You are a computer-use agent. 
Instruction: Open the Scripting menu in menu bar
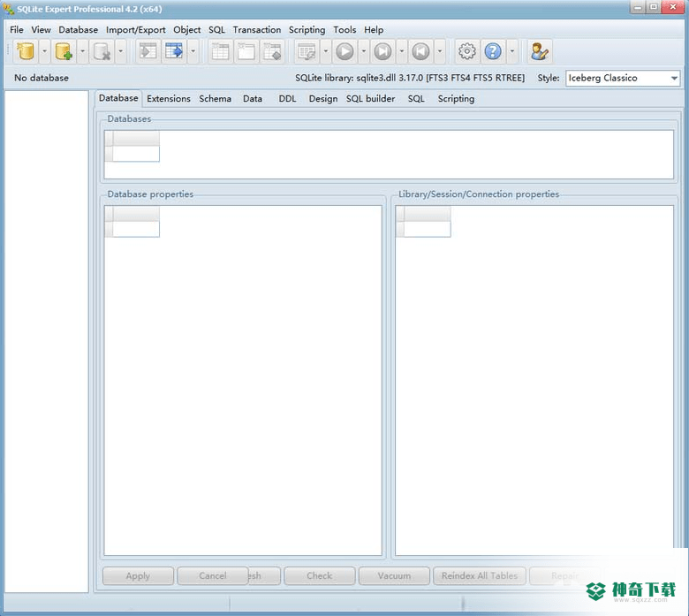pyautogui.click(x=307, y=30)
